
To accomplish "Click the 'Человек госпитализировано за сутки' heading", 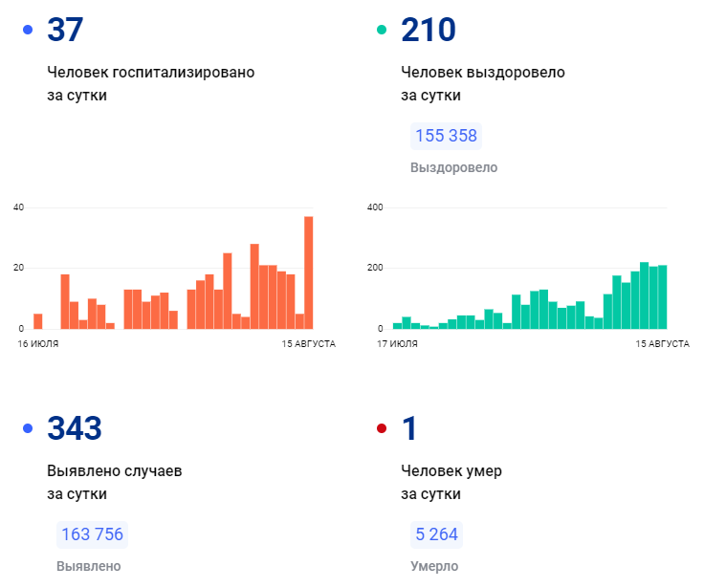I will pyautogui.click(x=151, y=84).
